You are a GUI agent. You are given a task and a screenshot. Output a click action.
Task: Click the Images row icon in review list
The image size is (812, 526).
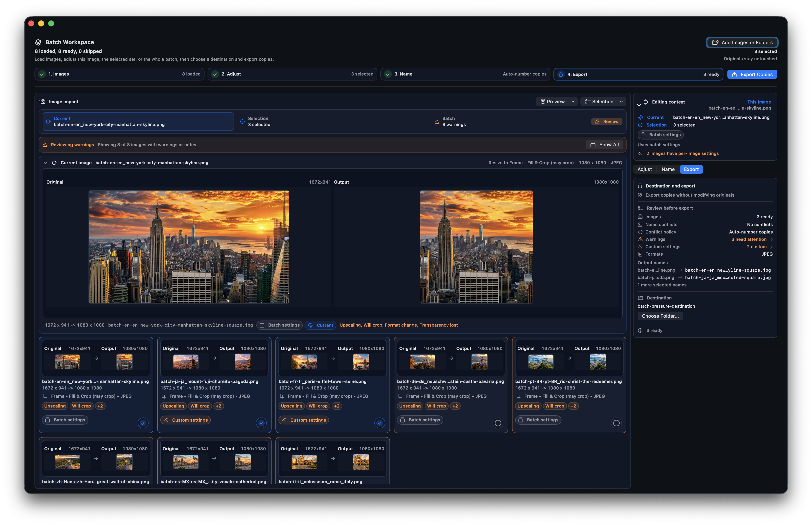click(640, 217)
